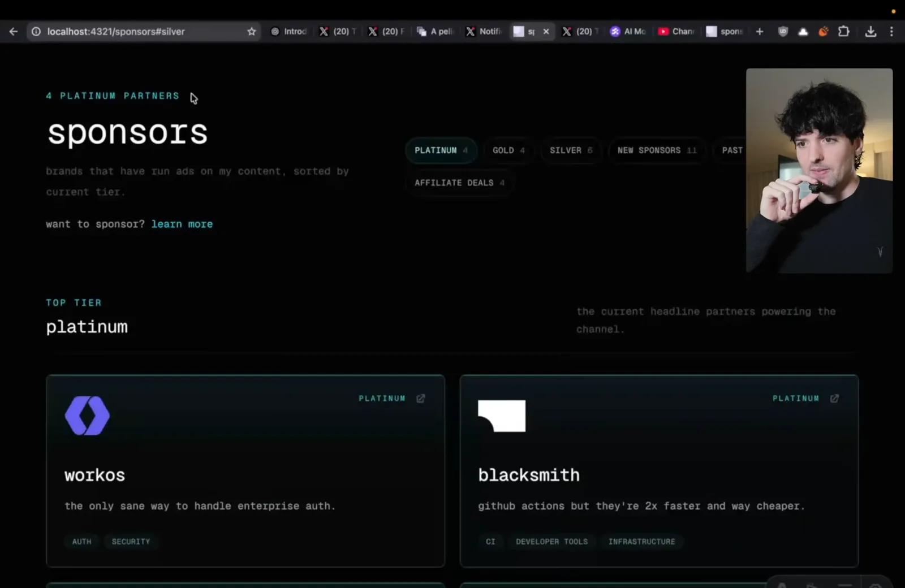This screenshot has width=905, height=588.
Task: Select the PLATINUM filter pill
Action: coord(441,150)
